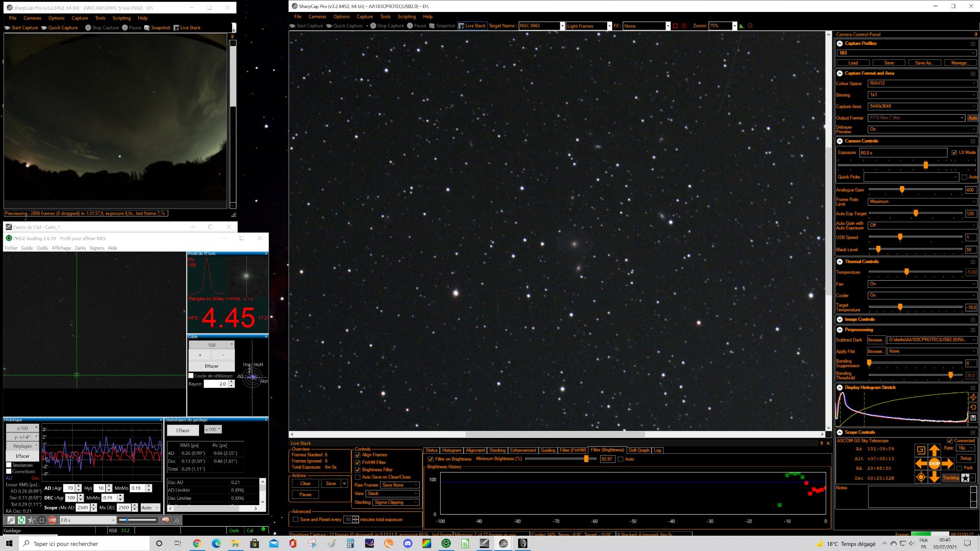The width and height of the screenshot is (980, 551).
Task: Open the PHD2 exposure 2.0 s dropdown
Action: click(88, 520)
